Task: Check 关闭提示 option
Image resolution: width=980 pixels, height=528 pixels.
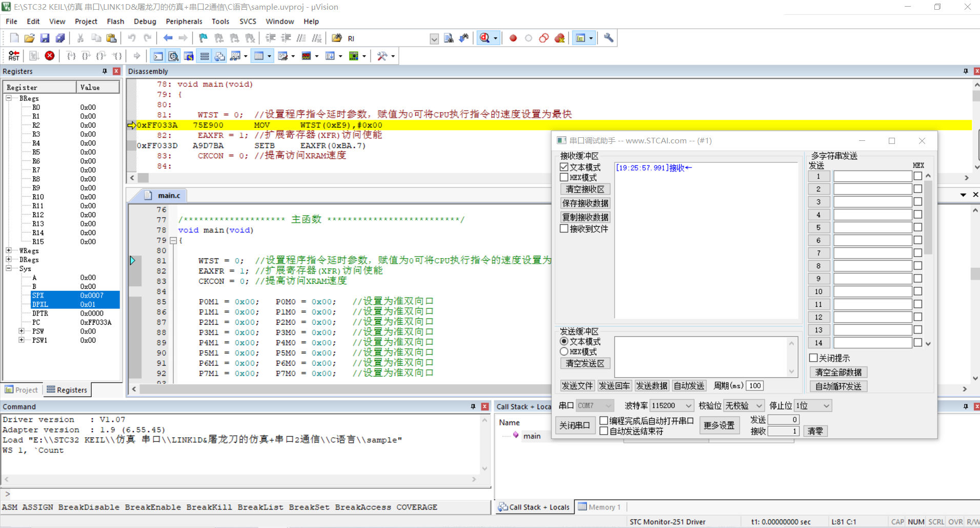Action: (x=813, y=357)
